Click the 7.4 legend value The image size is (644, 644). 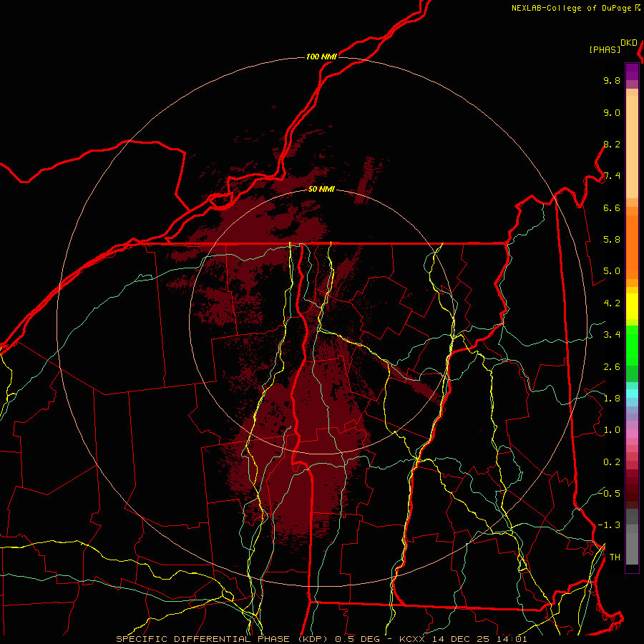612,176
